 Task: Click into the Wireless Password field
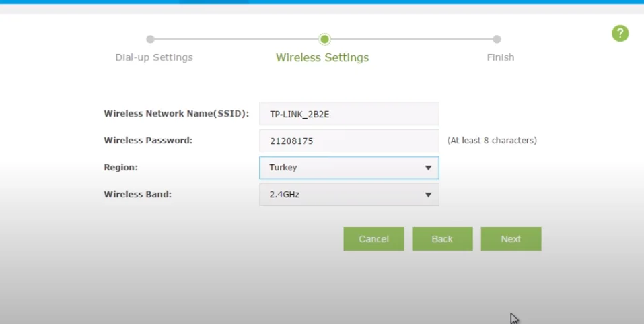point(349,141)
